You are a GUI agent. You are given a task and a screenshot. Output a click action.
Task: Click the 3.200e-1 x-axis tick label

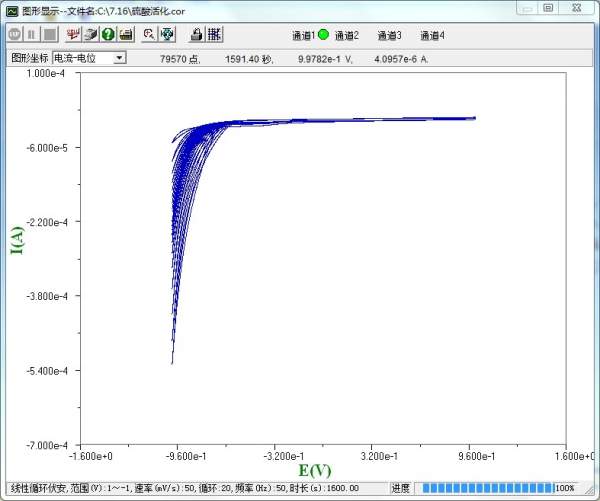tap(379, 456)
